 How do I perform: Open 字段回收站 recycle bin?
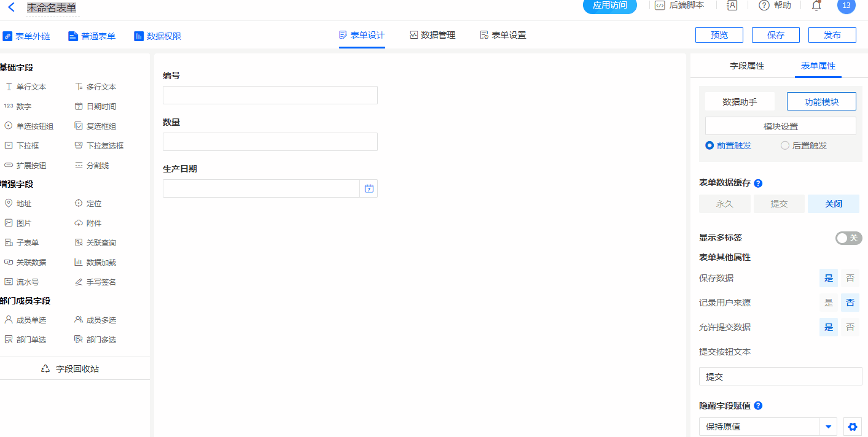70,369
